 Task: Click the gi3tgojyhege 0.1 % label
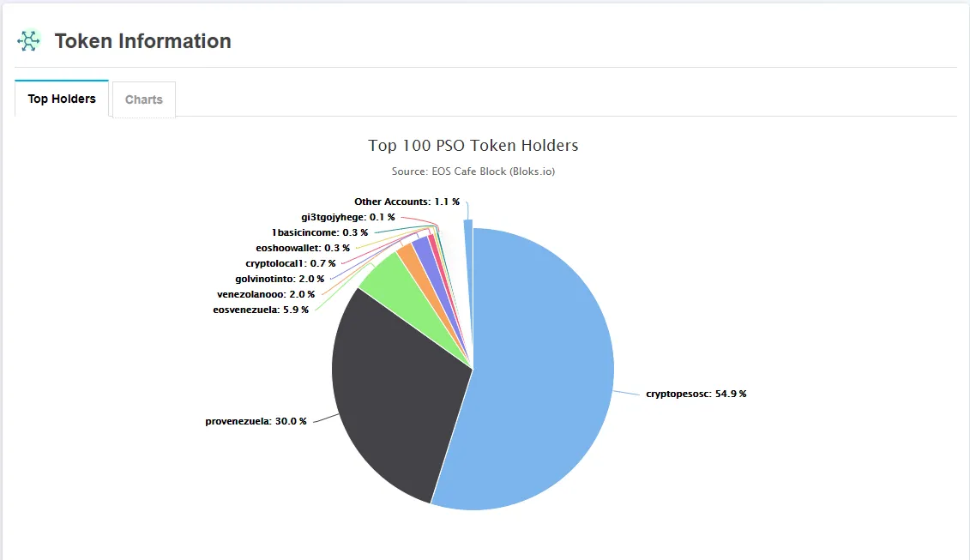pos(347,217)
